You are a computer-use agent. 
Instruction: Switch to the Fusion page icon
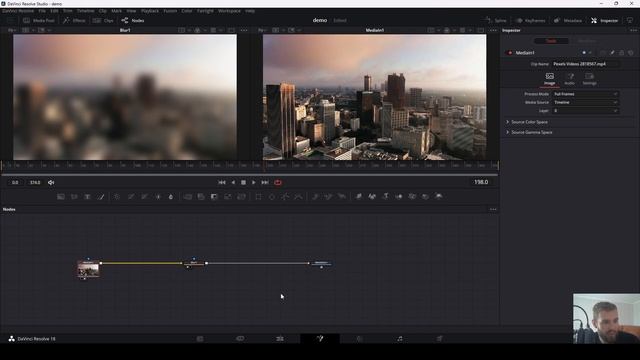[320, 338]
